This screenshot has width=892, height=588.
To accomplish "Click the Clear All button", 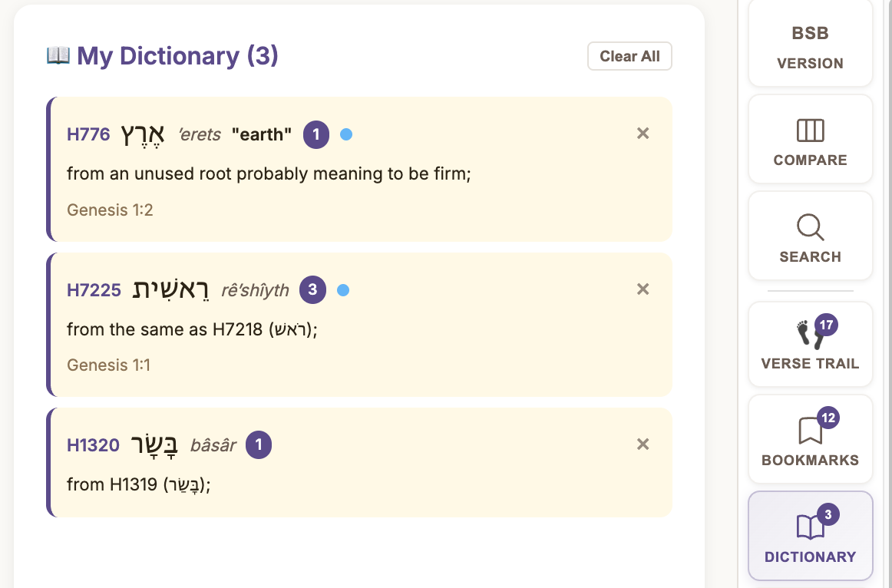I will pos(629,55).
